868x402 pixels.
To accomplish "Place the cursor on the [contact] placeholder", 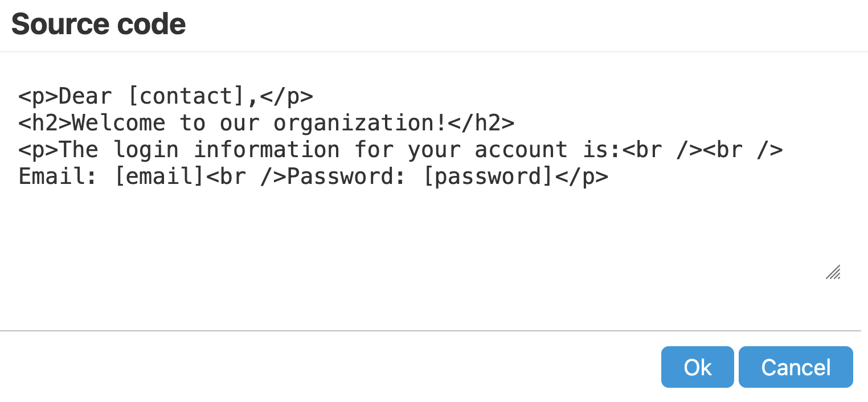I will coord(186,96).
